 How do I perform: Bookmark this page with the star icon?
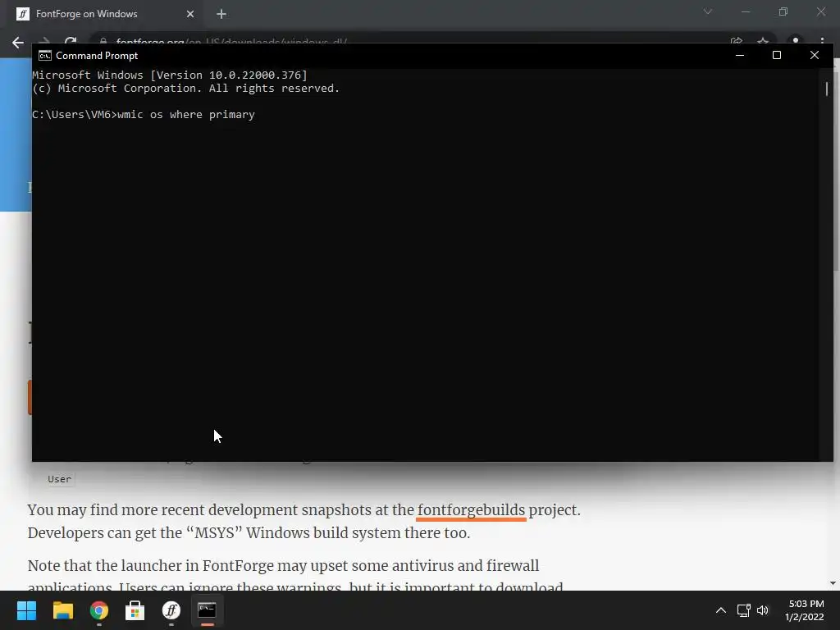click(763, 41)
